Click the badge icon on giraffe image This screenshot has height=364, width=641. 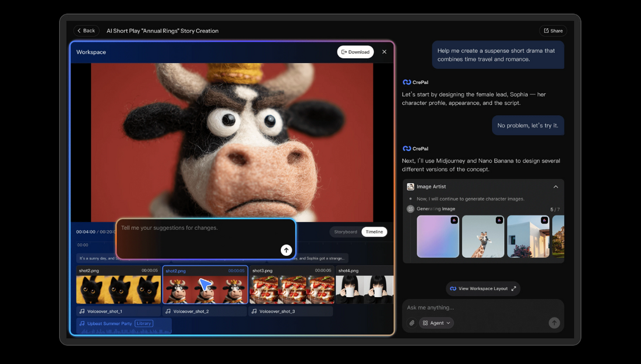click(x=499, y=220)
